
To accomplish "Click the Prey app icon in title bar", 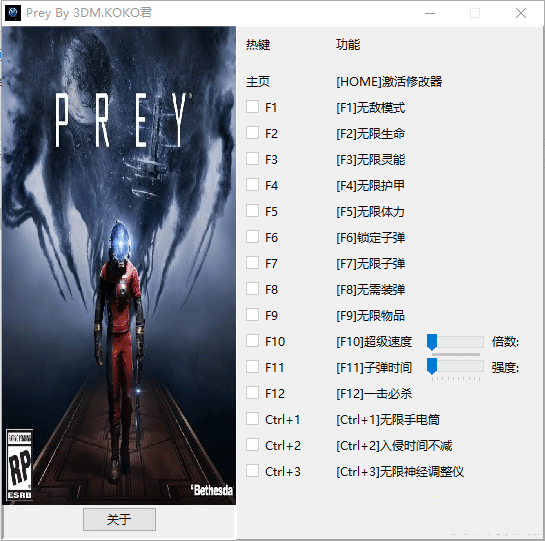I will pos(13,13).
